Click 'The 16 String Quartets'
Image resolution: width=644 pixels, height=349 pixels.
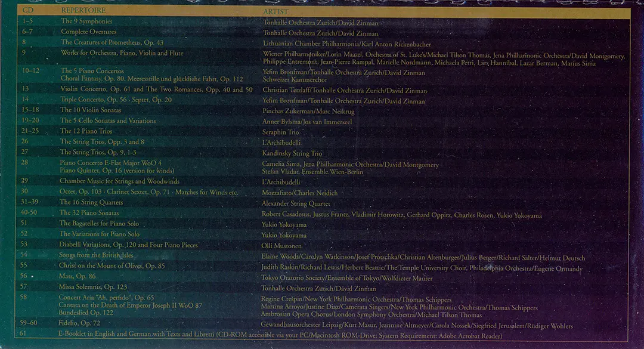tap(91, 202)
